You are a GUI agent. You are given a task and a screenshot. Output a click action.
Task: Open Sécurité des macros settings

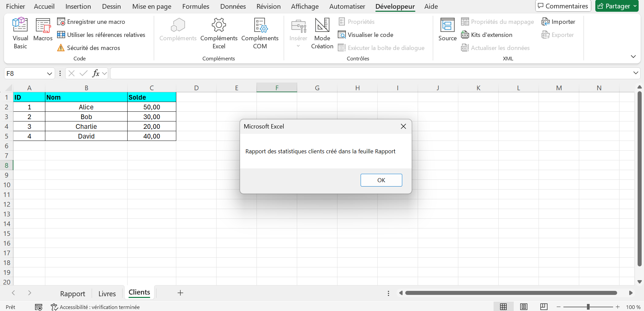[89, 48]
